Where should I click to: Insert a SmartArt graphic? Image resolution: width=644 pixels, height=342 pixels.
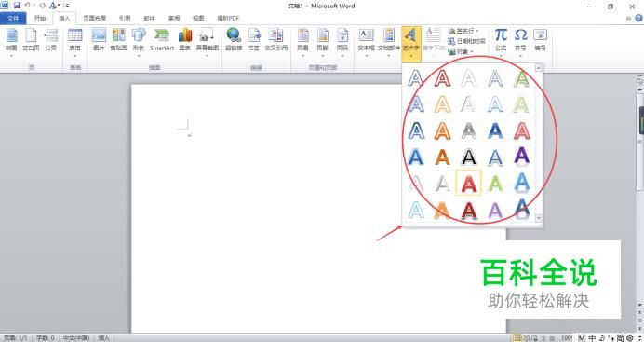click(162, 40)
